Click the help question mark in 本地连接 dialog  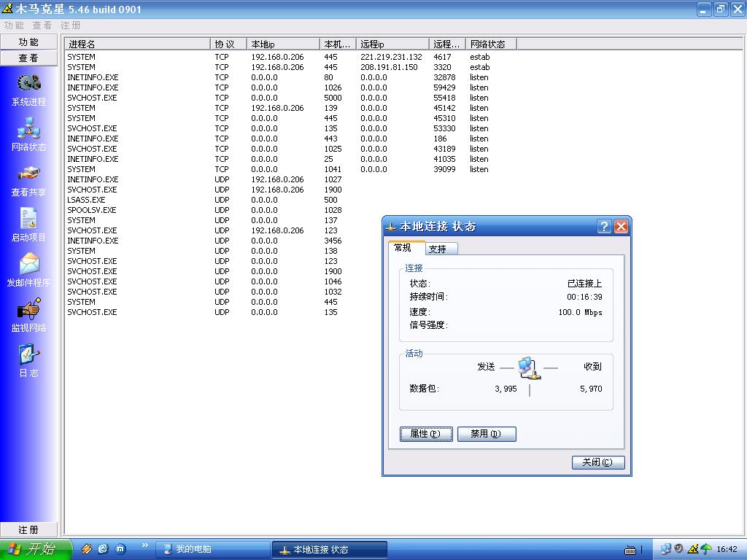point(604,226)
